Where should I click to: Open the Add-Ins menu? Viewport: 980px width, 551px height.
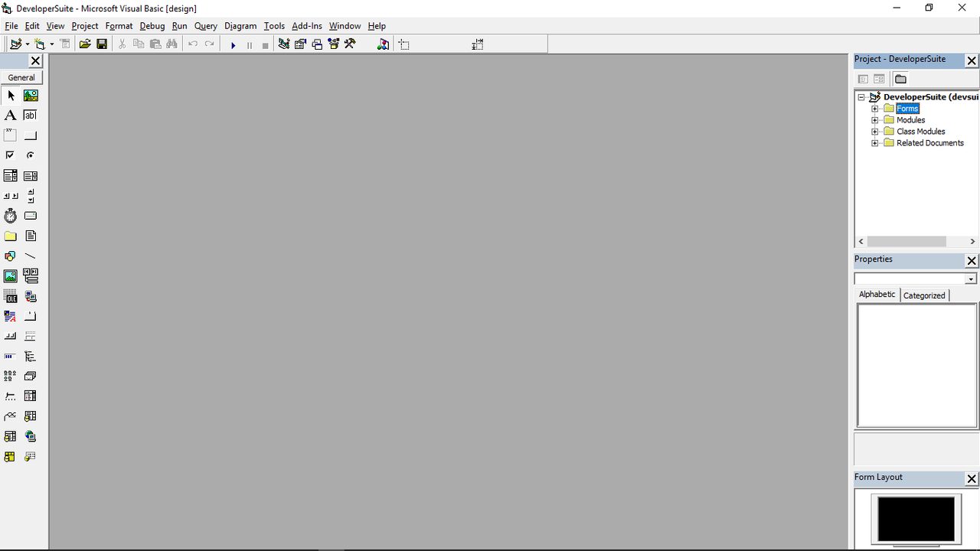click(x=307, y=26)
